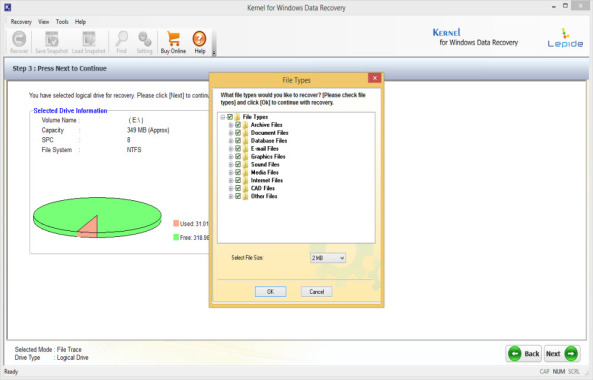
Task: Close the File Types dialog
Action: (374, 78)
